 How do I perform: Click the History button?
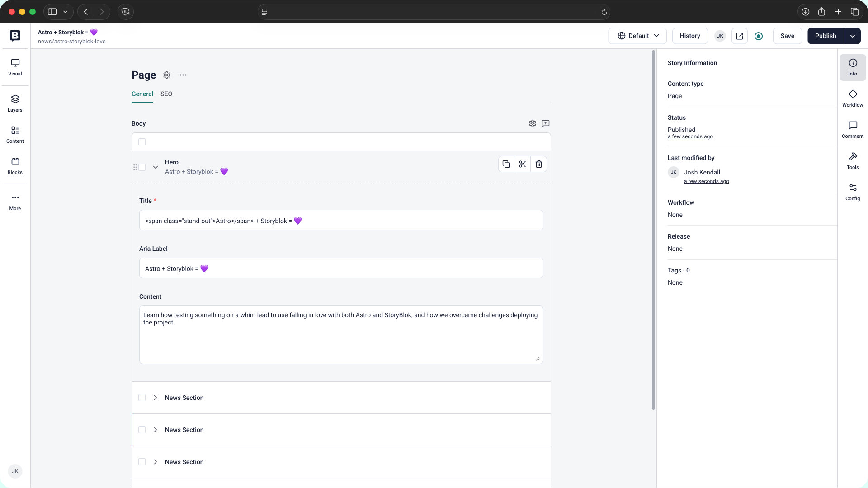tap(689, 36)
